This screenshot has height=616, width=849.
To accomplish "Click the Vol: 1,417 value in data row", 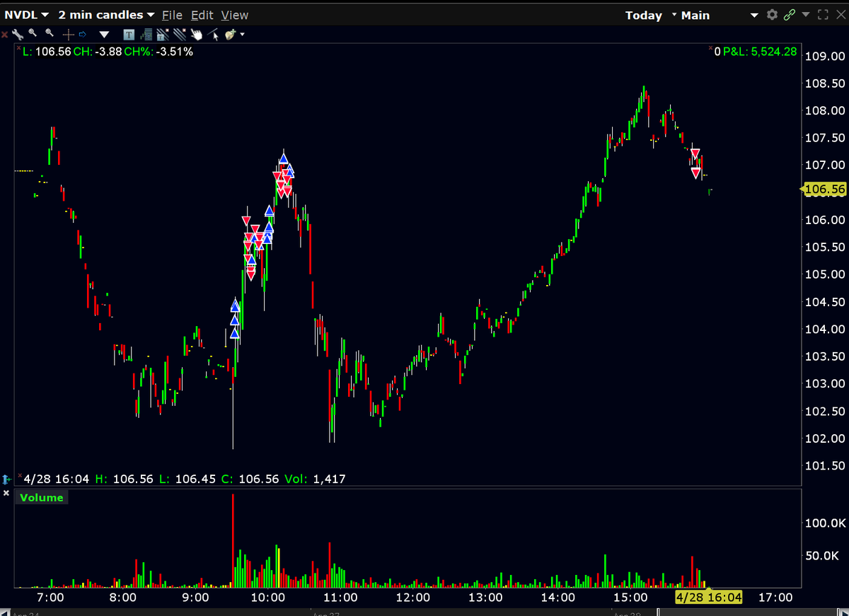I will tap(315, 479).
